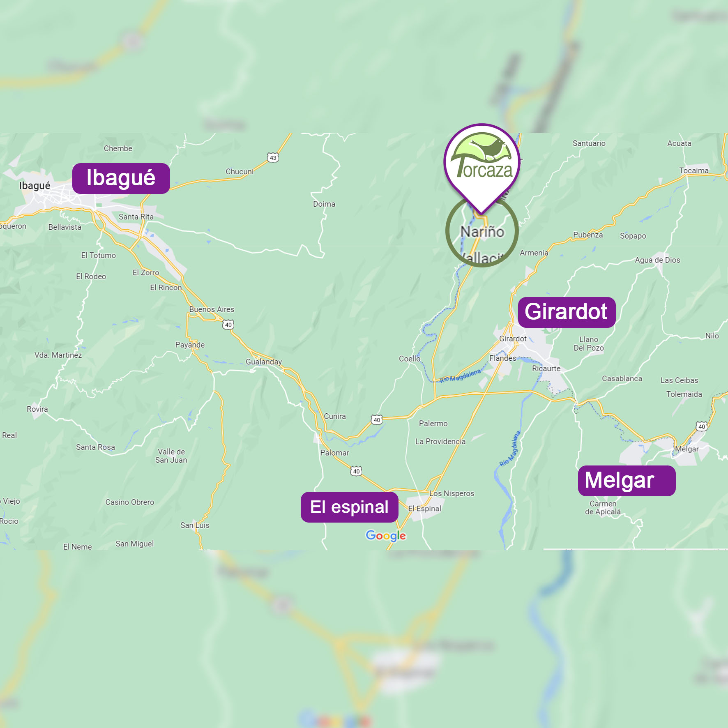The height and width of the screenshot is (728, 728).
Task: Click the route 43 shield near Chucuni
Action: click(x=273, y=158)
